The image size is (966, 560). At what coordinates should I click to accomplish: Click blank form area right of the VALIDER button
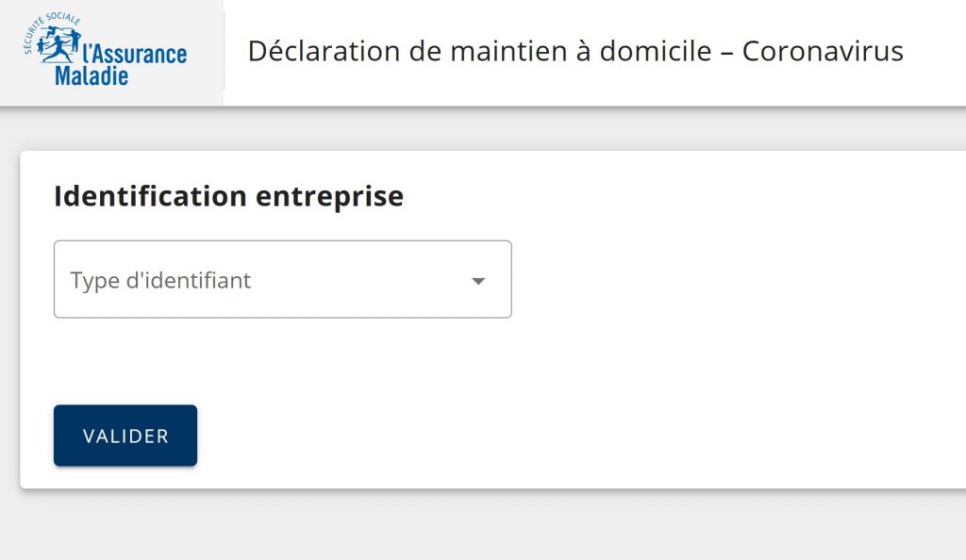click(566, 436)
